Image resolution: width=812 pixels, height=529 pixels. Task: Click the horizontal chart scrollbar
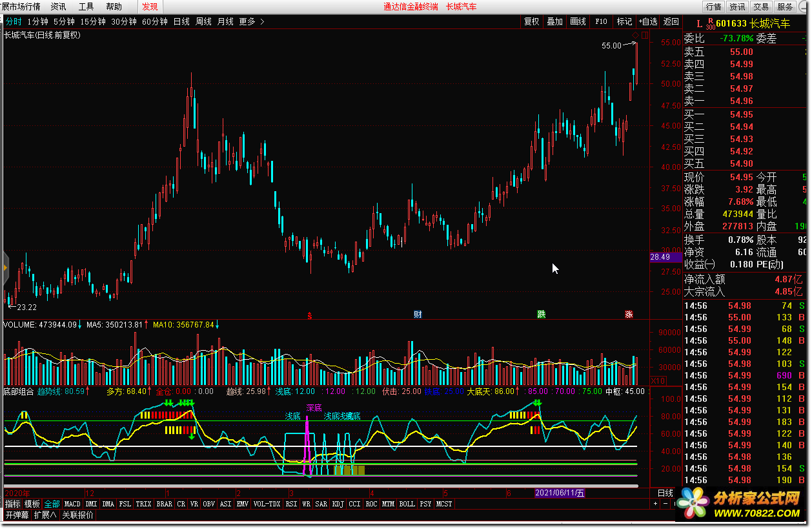[321, 486]
